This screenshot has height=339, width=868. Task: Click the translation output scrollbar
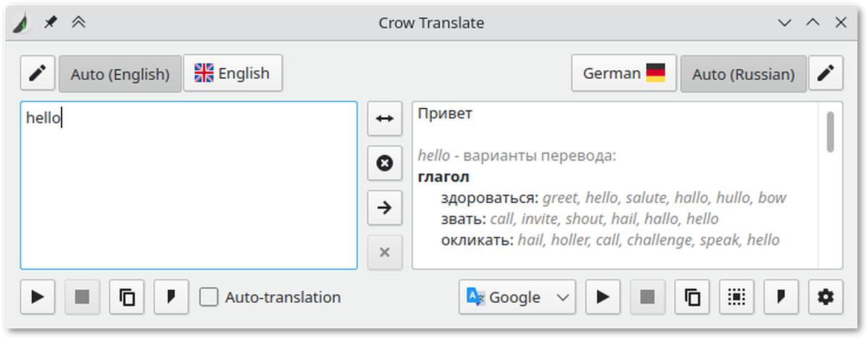coord(830,132)
